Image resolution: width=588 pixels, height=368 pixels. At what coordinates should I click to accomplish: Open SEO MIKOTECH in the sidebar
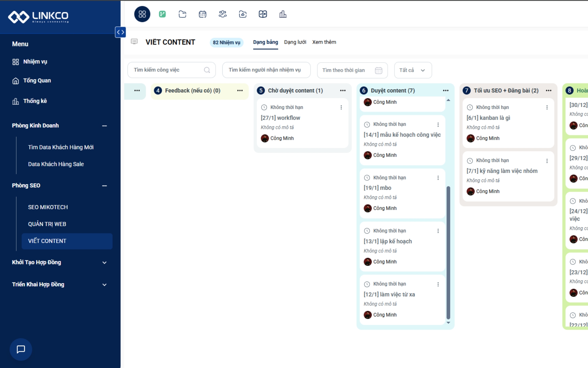point(48,207)
